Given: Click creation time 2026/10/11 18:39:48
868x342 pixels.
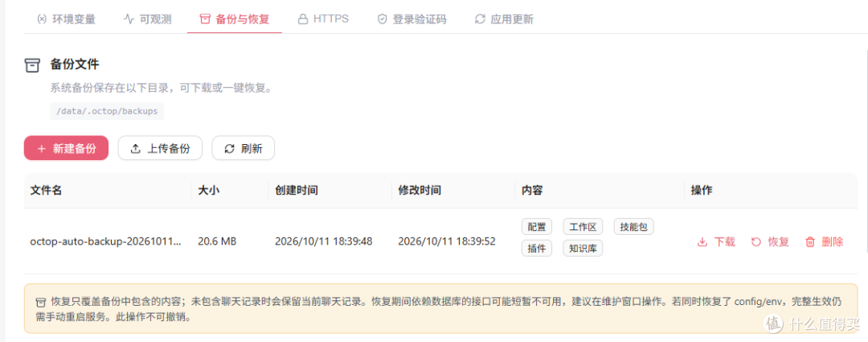Looking at the screenshot, I should click(x=323, y=241).
